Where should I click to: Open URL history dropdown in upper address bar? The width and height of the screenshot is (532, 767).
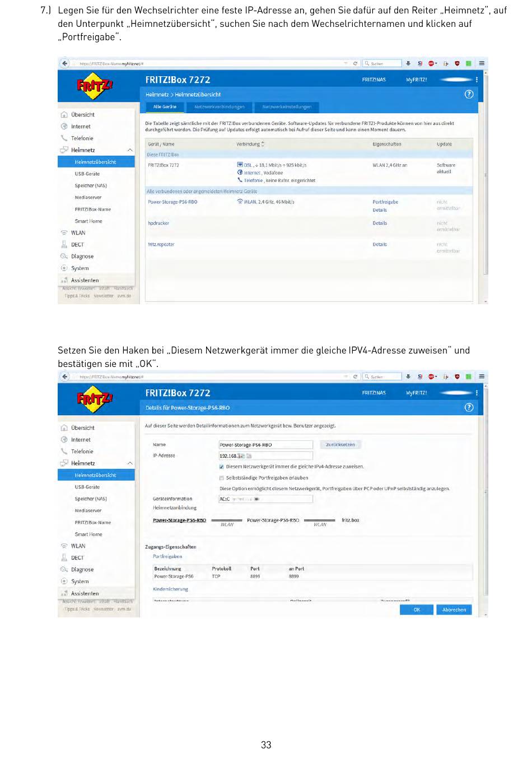[346, 63]
